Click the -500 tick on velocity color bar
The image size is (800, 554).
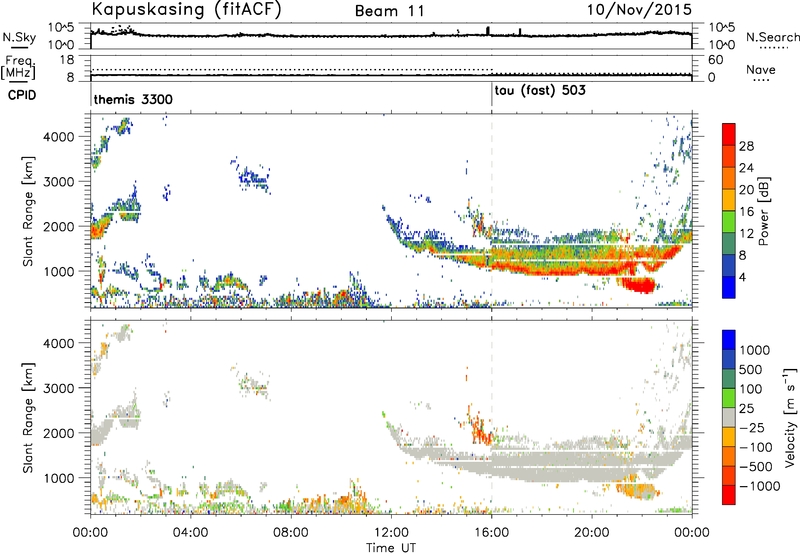(756, 466)
